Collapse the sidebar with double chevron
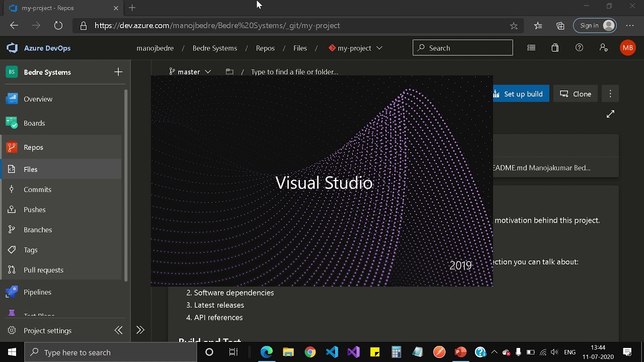Screen dimensions: 644x362 tap(119, 330)
